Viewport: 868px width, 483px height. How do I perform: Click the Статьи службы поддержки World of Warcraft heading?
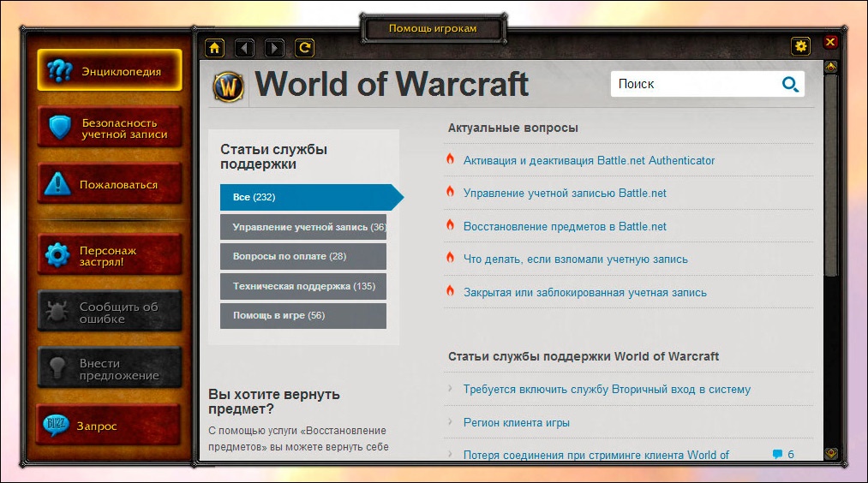[584, 356]
